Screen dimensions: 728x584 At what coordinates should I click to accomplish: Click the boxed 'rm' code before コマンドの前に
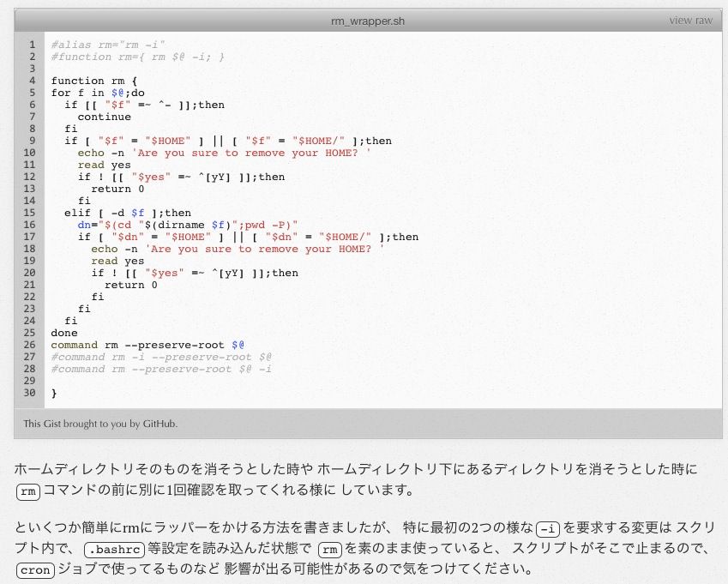28,491
